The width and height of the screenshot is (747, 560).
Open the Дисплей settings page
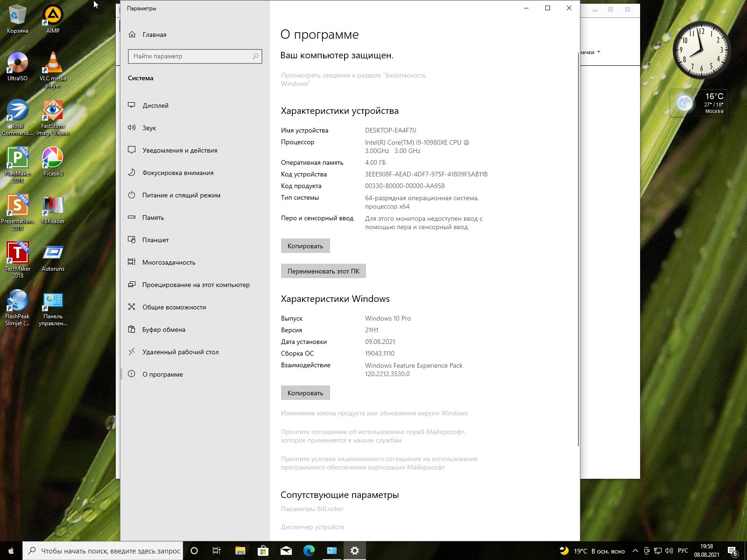pos(195,105)
